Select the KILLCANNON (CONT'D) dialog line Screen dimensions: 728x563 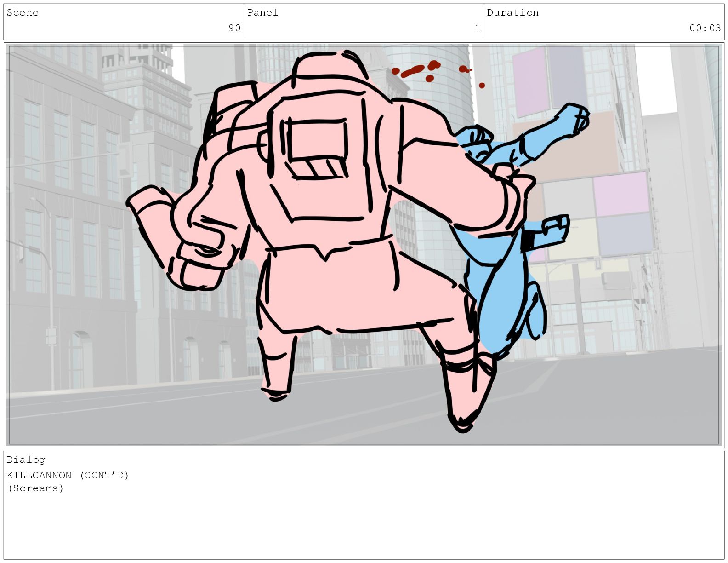68,475
